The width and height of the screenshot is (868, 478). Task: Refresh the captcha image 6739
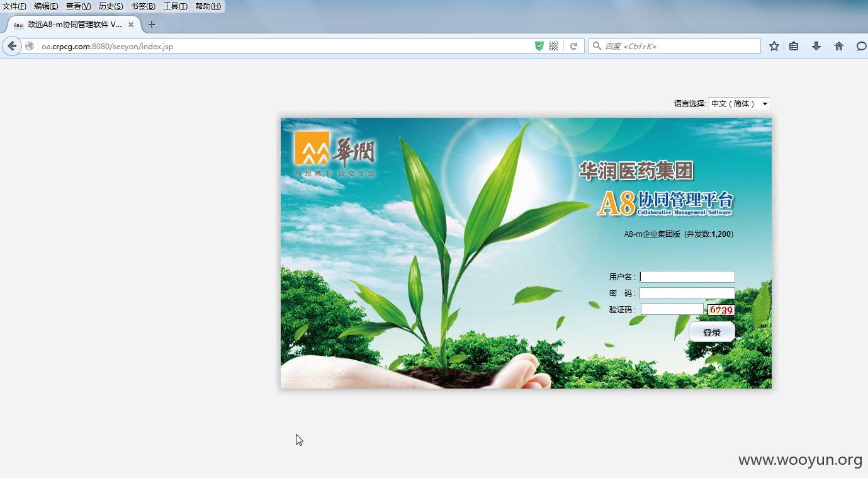[721, 310]
